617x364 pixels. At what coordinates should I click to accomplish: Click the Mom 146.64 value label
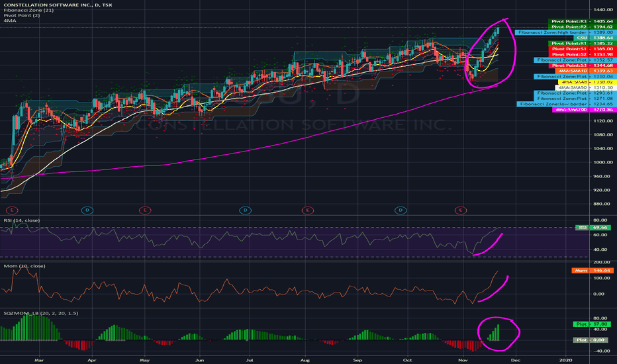coord(593,270)
